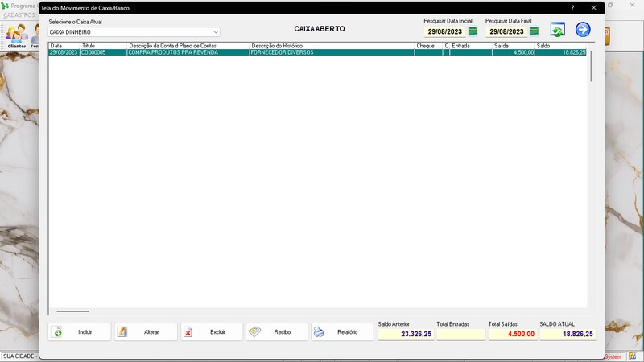Click the SALDO ATUAL value field
Screen dimensions: 644x362
(x=568, y=334)
